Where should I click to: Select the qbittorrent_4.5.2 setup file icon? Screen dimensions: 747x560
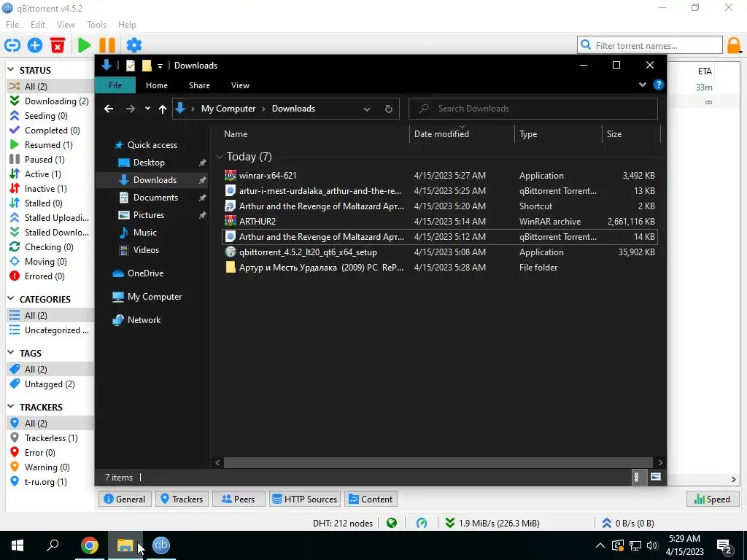tap(231, 252)
